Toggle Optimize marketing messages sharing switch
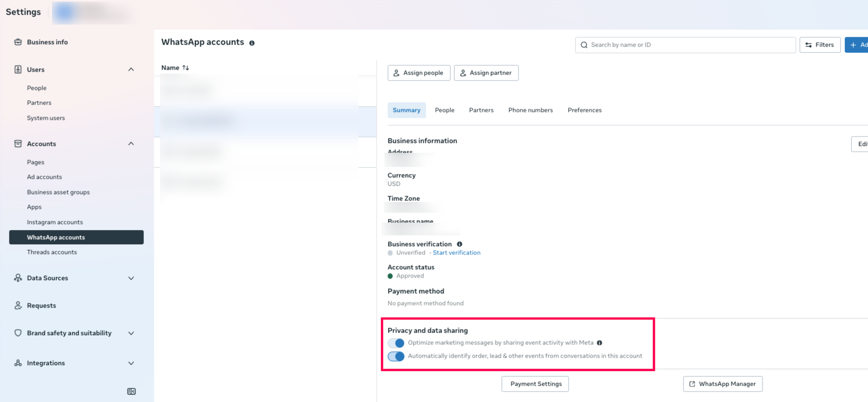The width and height of the screenshot is (868, 402). coord(396,343)
